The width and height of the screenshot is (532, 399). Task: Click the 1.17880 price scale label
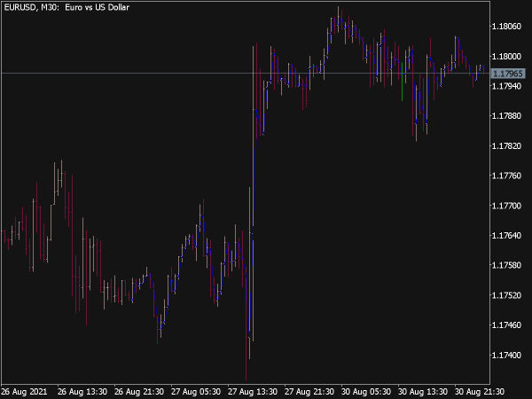click(x=506, y=116)
